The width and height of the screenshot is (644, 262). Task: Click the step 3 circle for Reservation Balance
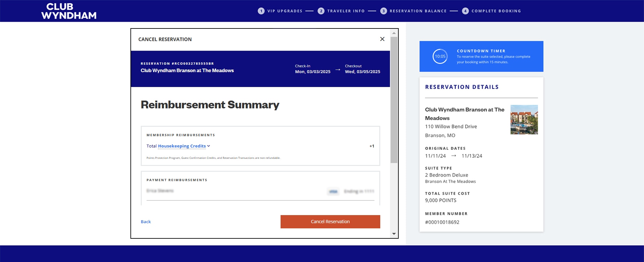coord(383,11)
